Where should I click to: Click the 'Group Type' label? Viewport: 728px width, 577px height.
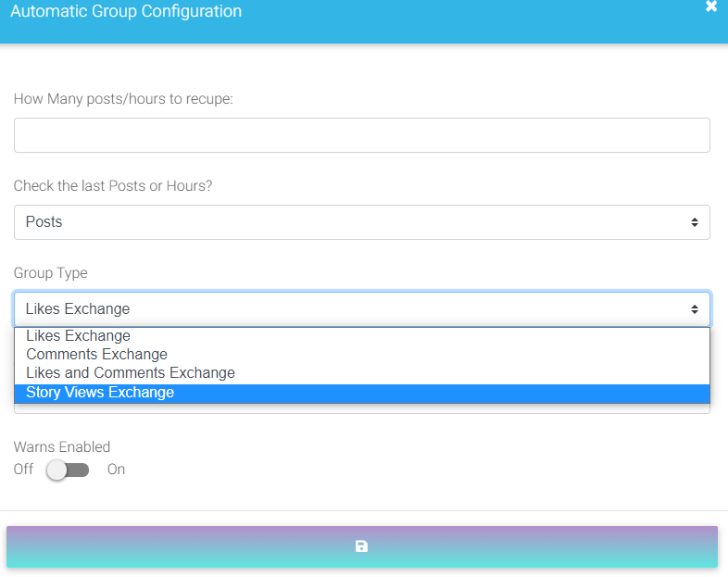point(50,273)
